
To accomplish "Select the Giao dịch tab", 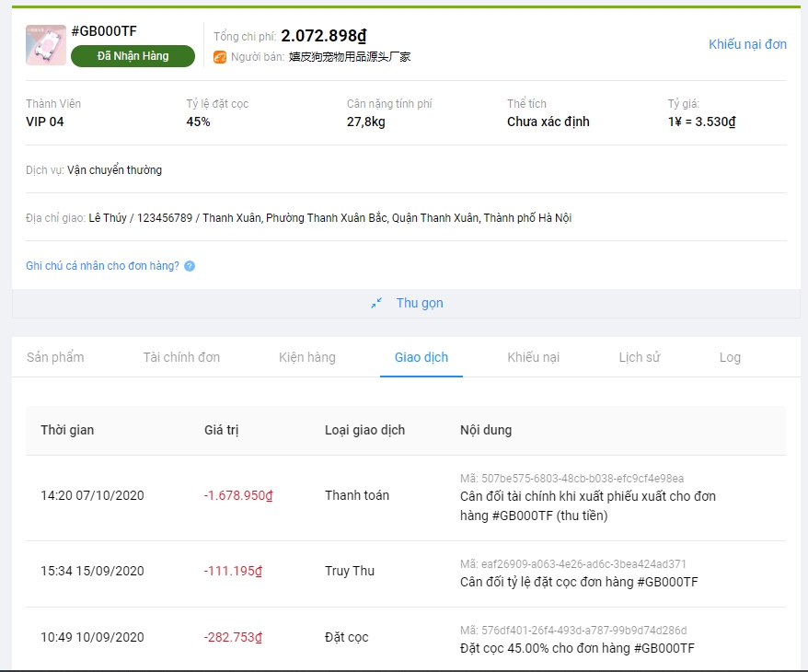I will [x=421, y=357].
